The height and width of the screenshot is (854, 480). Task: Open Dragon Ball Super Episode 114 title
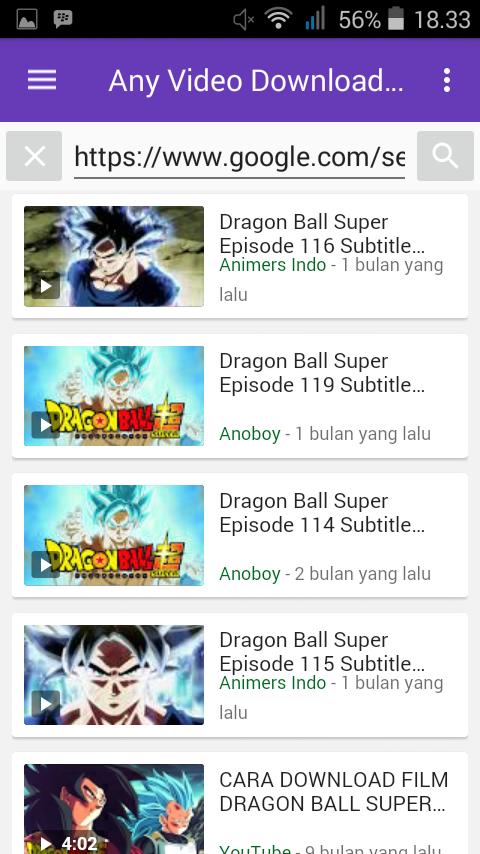point(322,513)
